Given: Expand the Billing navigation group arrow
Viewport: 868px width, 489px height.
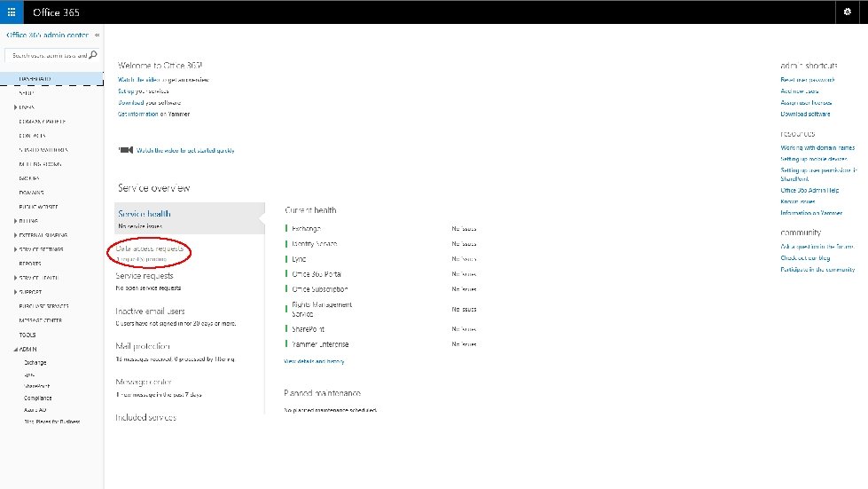Looking at the screenshot, I should click(15, 221).
